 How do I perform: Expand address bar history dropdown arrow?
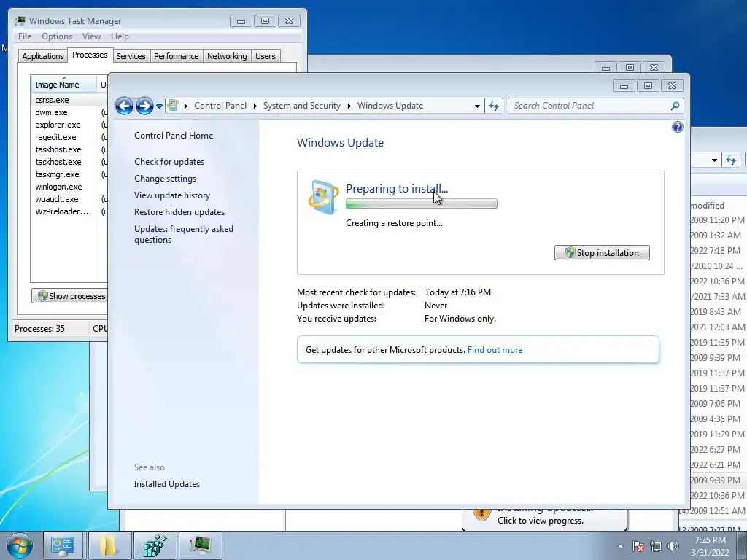tap(477, 106)
